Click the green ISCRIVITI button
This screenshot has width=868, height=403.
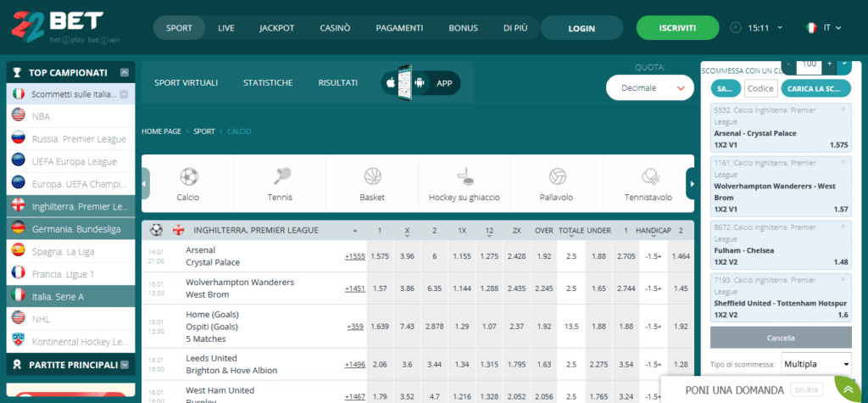click(677, 28)
